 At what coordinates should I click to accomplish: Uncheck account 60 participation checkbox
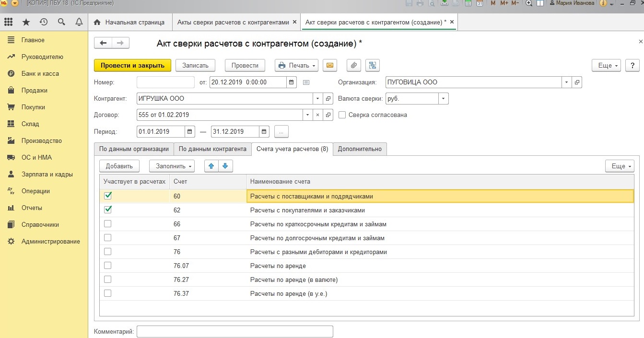108,196
